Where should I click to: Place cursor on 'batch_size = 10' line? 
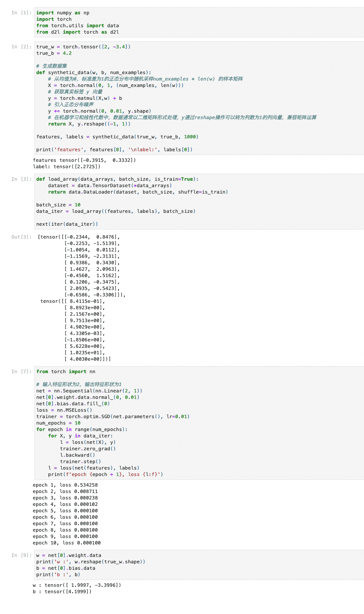58,205
